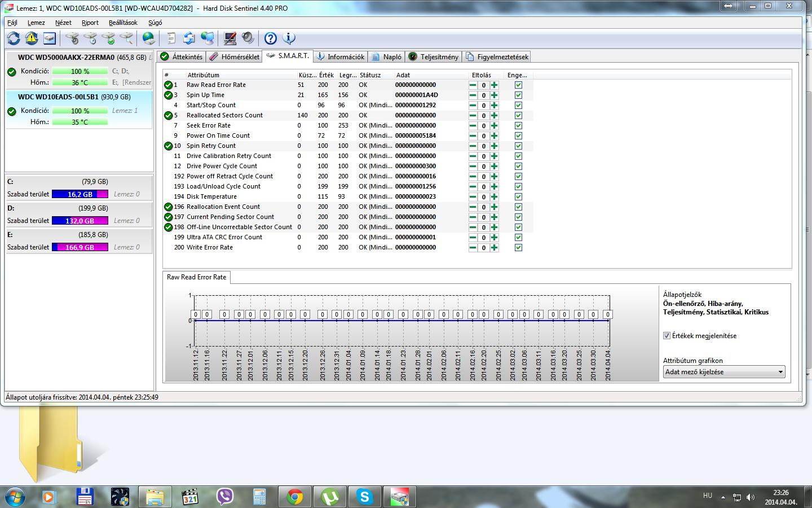Click the monitor with pen configuration icon

[230, 38]
